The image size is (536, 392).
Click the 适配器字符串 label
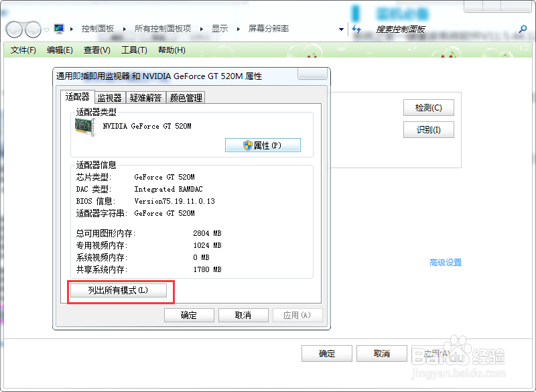102,213
